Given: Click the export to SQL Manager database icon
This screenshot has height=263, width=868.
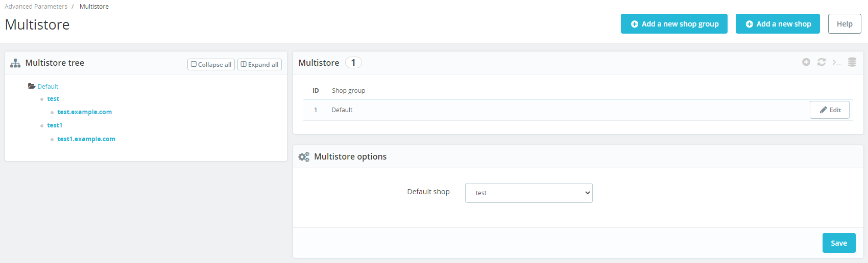Looking at the screenshot, I should [x=852, y=62].
